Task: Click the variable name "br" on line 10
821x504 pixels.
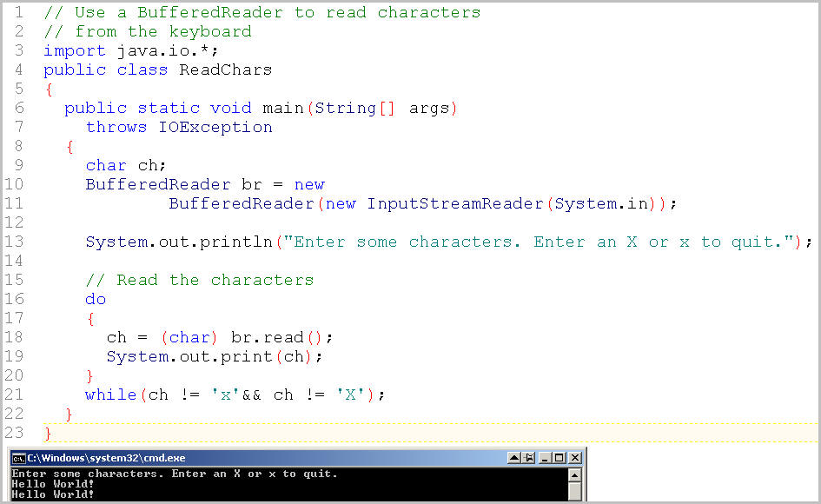Action: coord(252,184)
